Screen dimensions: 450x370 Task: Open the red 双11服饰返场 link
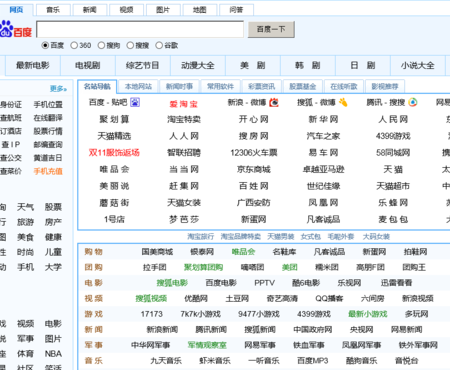coord(114,153)
